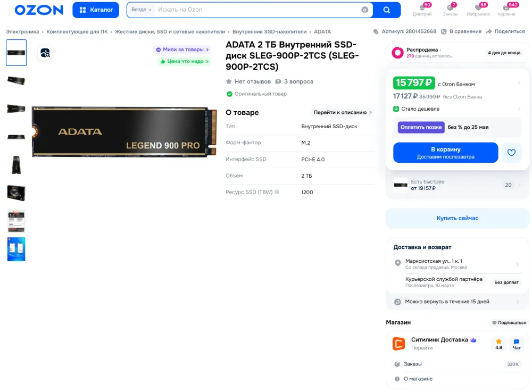Open Заказы orders icon
532x392 pixels.
pyautogui.click(x=450, y=10)
